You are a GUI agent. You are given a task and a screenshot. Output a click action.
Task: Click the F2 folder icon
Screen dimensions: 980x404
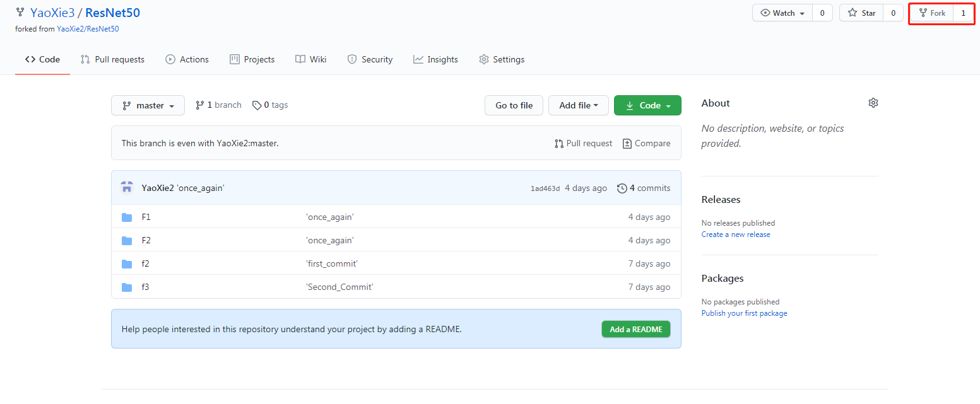tap(127, 240)
